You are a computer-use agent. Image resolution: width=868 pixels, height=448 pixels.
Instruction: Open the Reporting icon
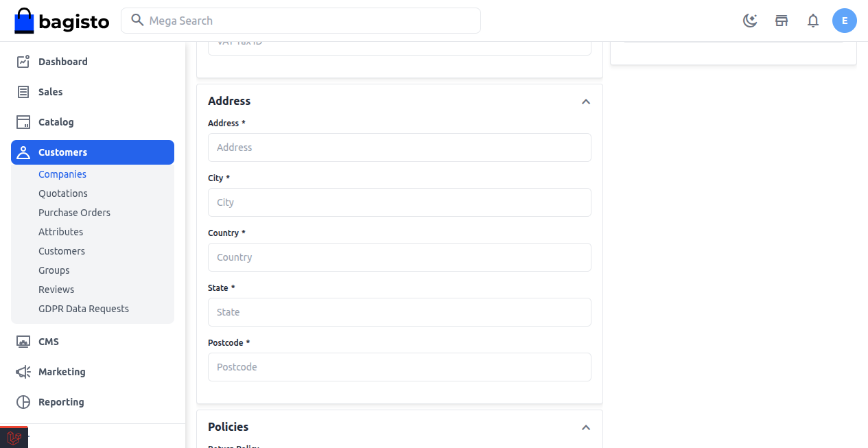click(23, 401)
